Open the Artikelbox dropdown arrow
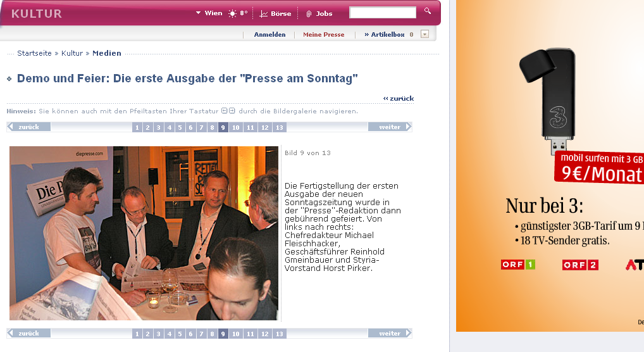Image resolution: width=644 pixels, height=352 pixels. [x=424, y=34]
